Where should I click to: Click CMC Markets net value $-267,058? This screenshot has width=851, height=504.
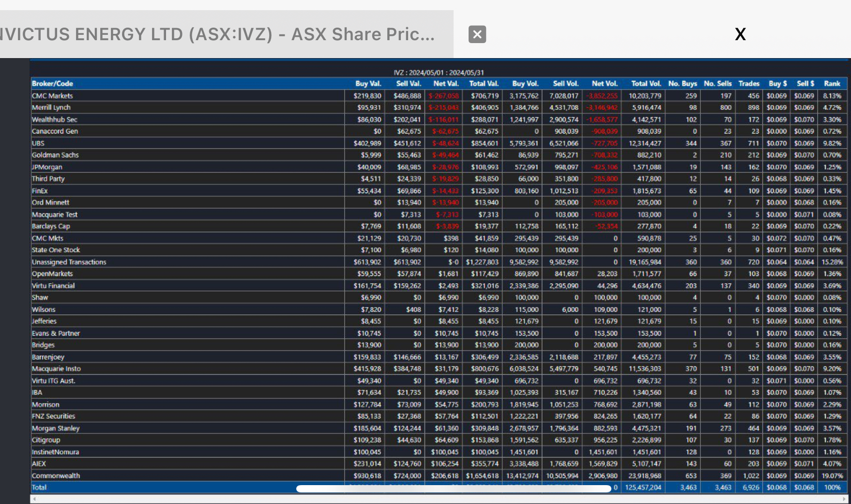click(443, 96)
